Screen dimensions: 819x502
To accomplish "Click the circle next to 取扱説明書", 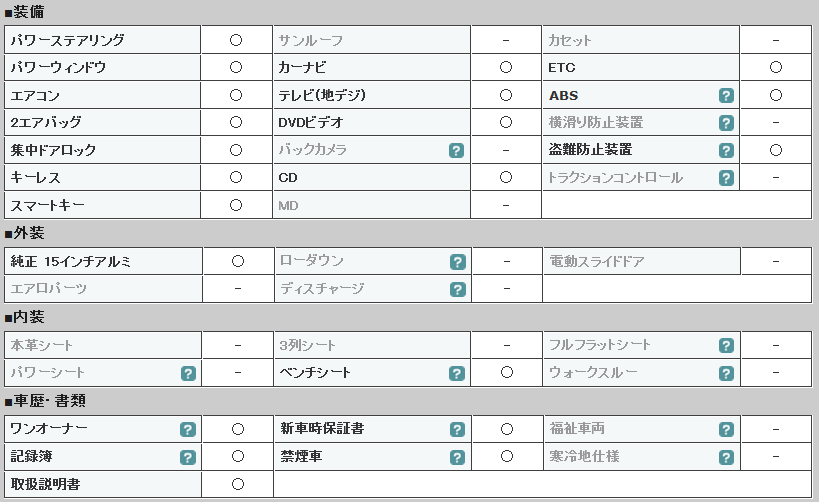I will click(x=238, y=484).
